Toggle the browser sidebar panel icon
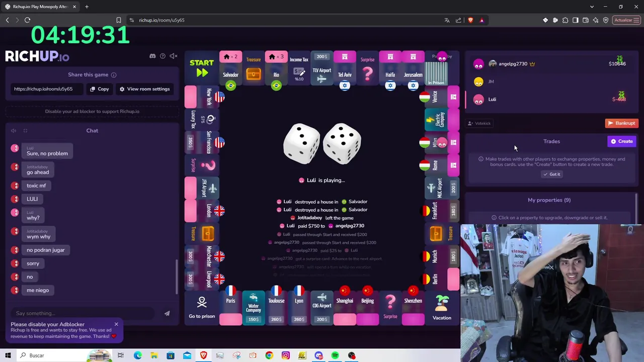Screen dimensions: 644x362 click(x=576, y=20)
